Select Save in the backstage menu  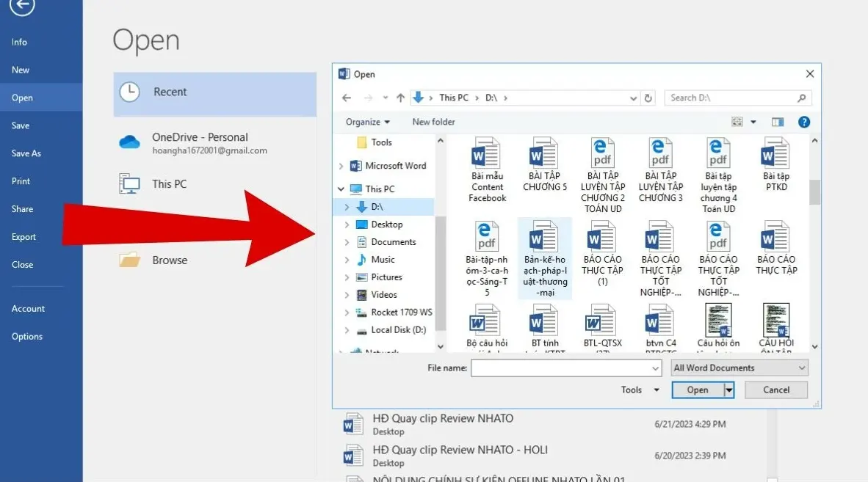click(x=21, y=125)
